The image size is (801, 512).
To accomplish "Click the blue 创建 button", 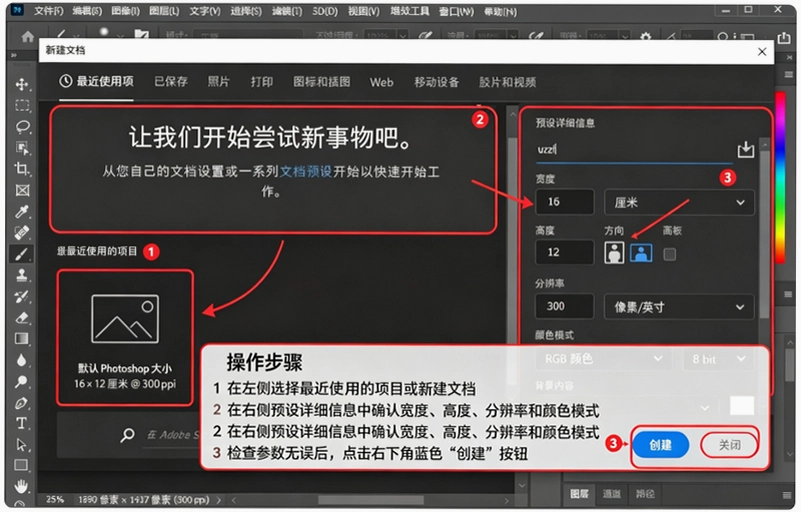I will tap(660, 445).
